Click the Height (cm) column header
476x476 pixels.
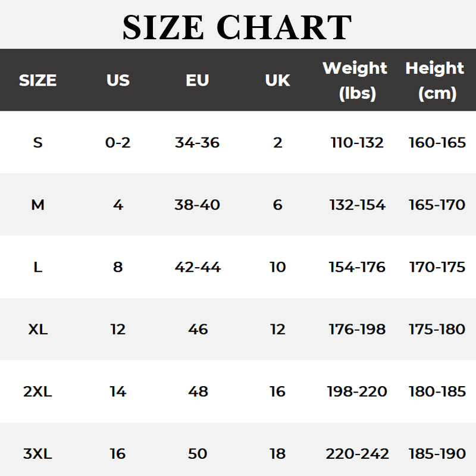pyautogui.click(x=436, y=80)
